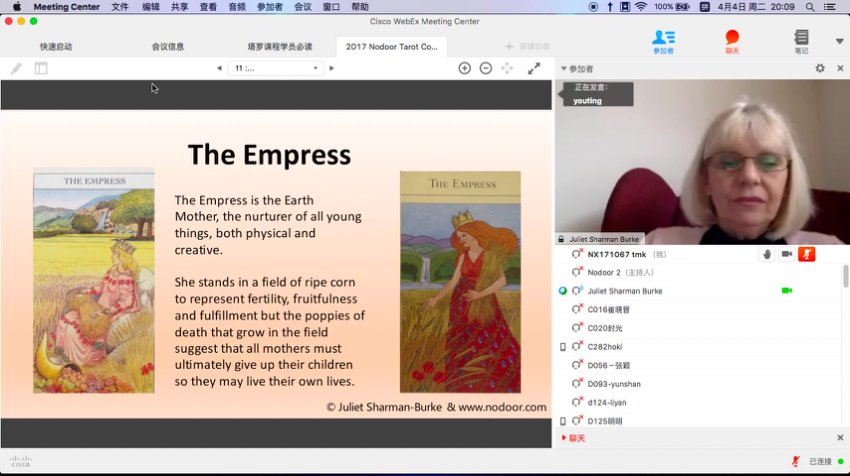
Task: Open the Meeting Center app menu
Action: point(67,7)
